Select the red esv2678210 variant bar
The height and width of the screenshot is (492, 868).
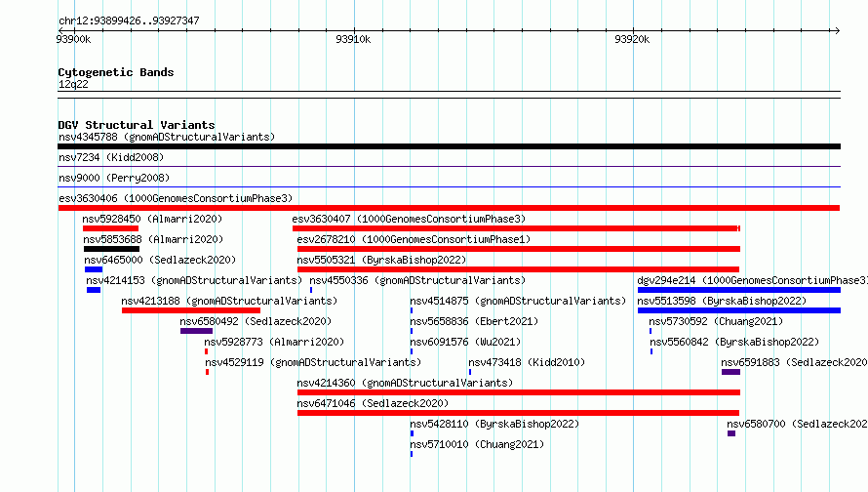pos(519,249)
